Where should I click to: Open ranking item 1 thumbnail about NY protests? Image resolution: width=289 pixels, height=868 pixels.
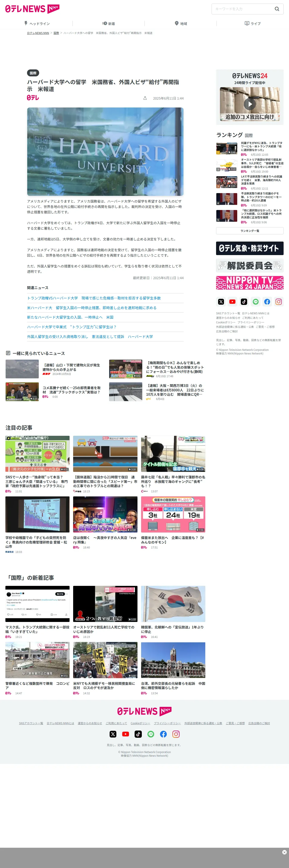(x=227, y=148)
